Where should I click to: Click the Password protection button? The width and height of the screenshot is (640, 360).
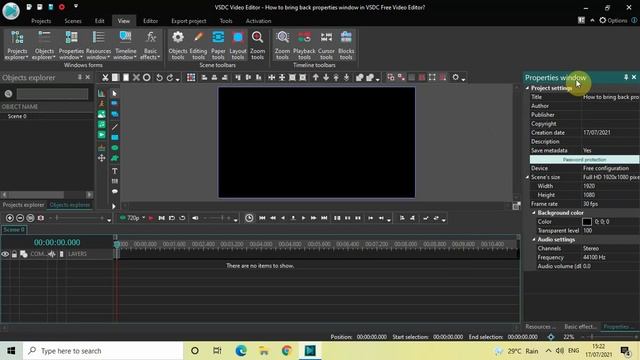coord(584,160)
